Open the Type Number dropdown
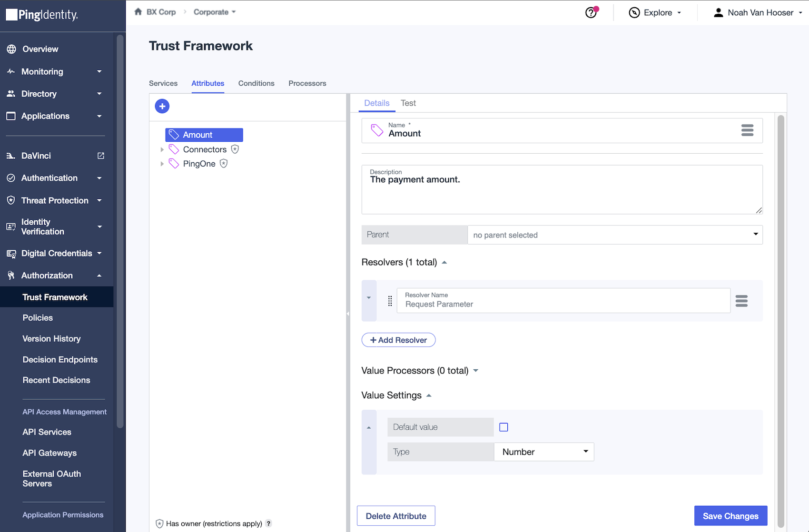Image resolution: width=809 pixels, height=532 pixels. click(x=544, y=452)
